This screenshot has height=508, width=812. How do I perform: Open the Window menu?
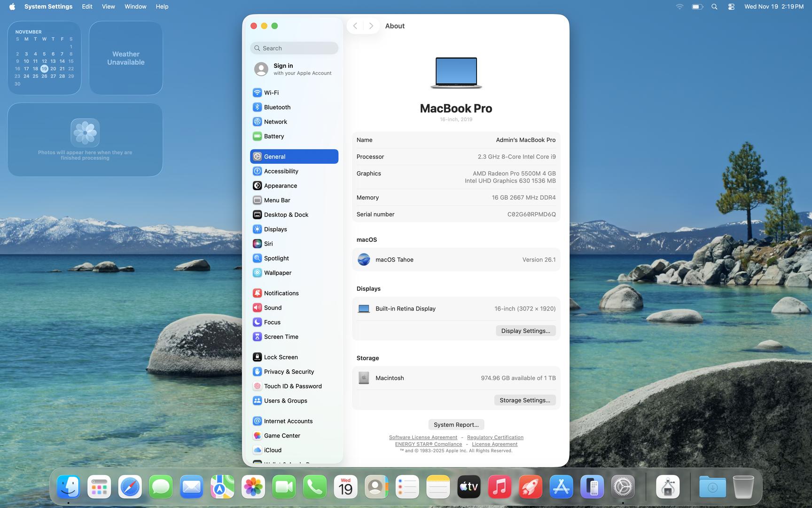click(135, 7)
